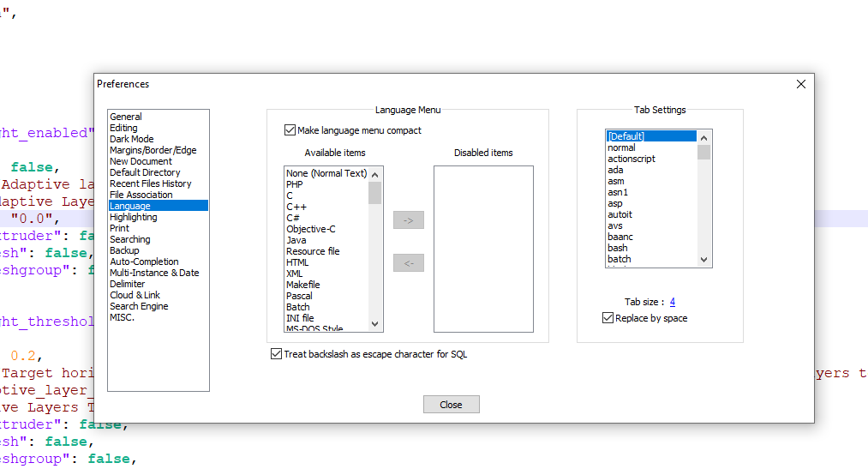The width and height of the screenshot is (868, 469).
Task: Select XML in Available items
Action: pos(295,274)
